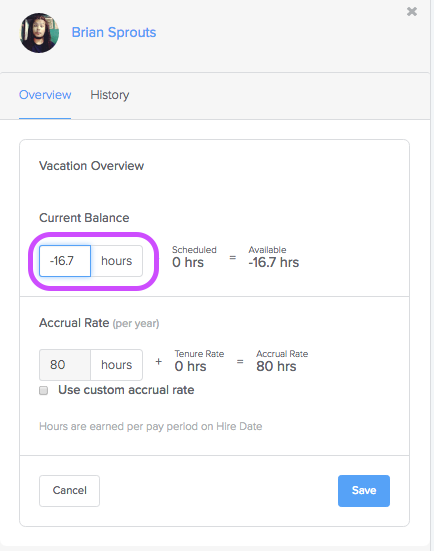Click the total Accrual Rate 80 hrs value

[276, 366]
